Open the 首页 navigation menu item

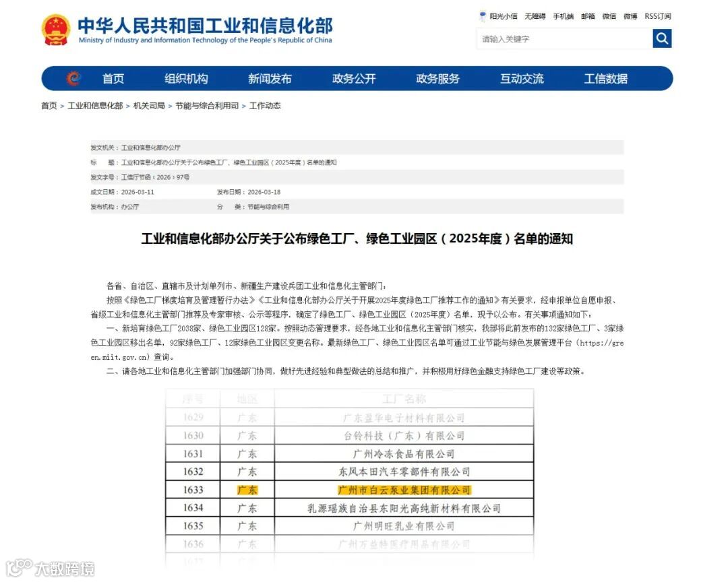tap(113, 78)
